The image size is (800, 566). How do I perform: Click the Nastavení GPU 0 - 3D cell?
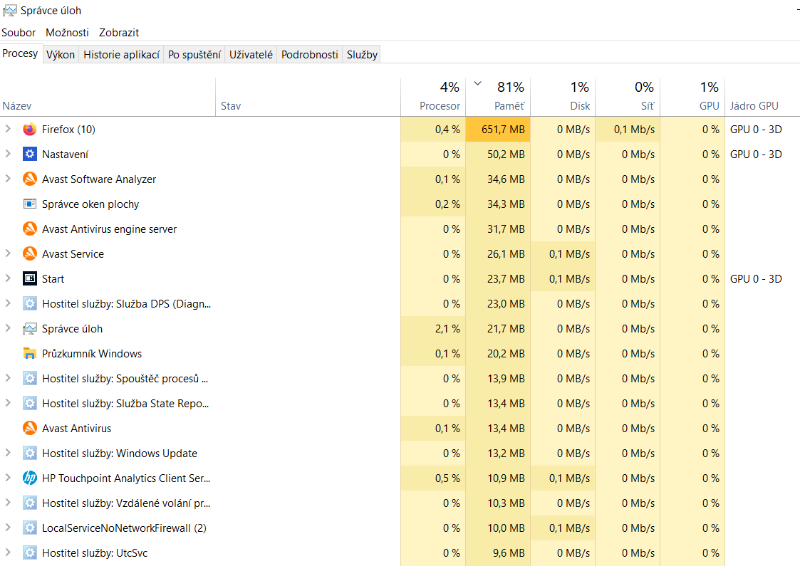coord(756,154)
